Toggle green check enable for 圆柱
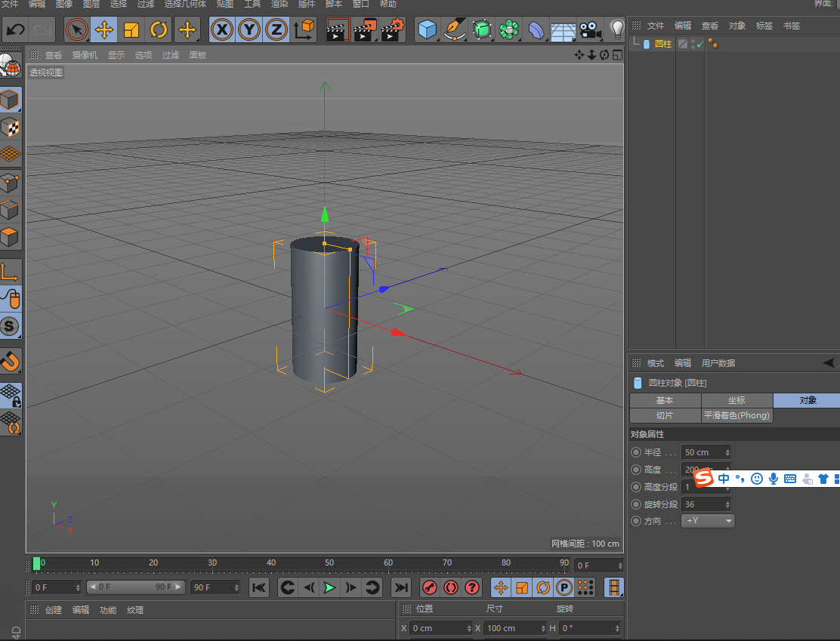This screenshot has height=641, width=840. pos(699,45)
